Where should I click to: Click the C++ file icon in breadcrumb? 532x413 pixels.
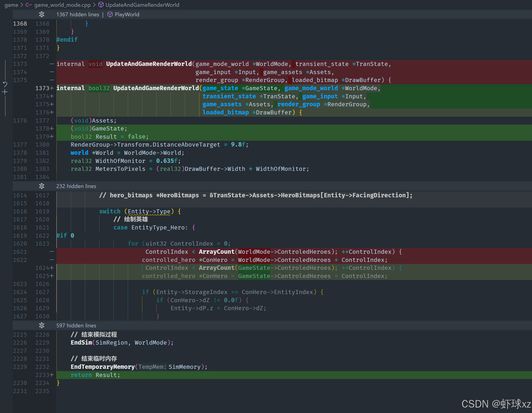click(x=29, y=5)
